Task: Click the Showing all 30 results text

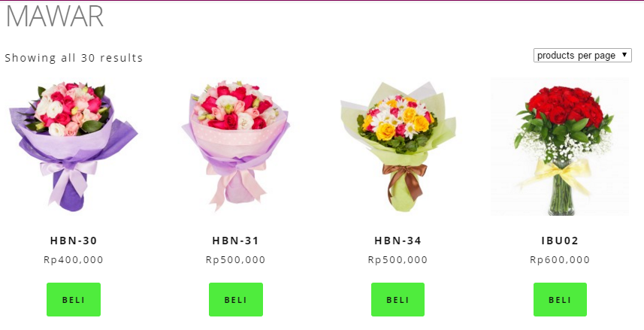Action: (x=74, y=58)
